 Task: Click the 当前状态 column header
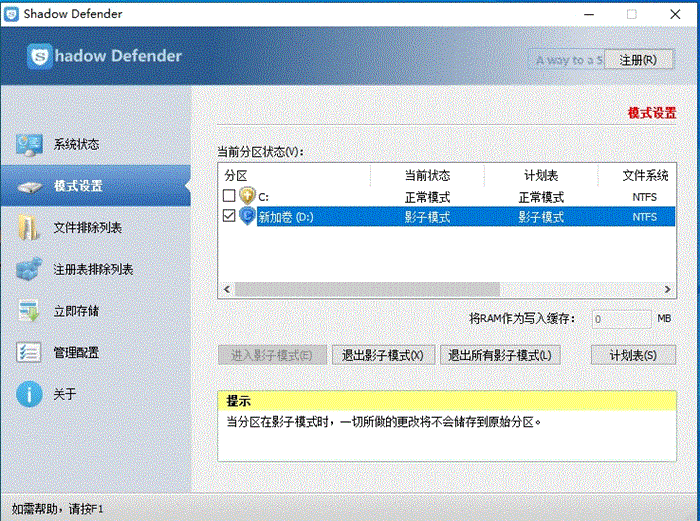point(428,175)
